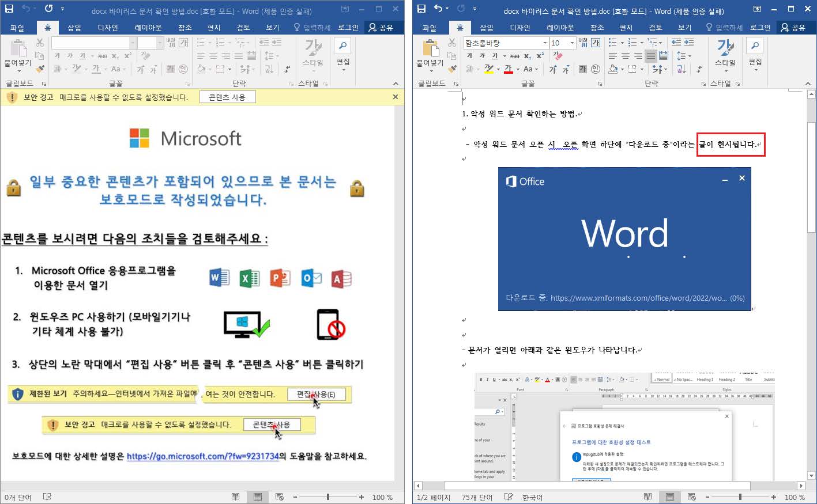Expand font color options in right window
817x504 pixels.
coord(517,69)
